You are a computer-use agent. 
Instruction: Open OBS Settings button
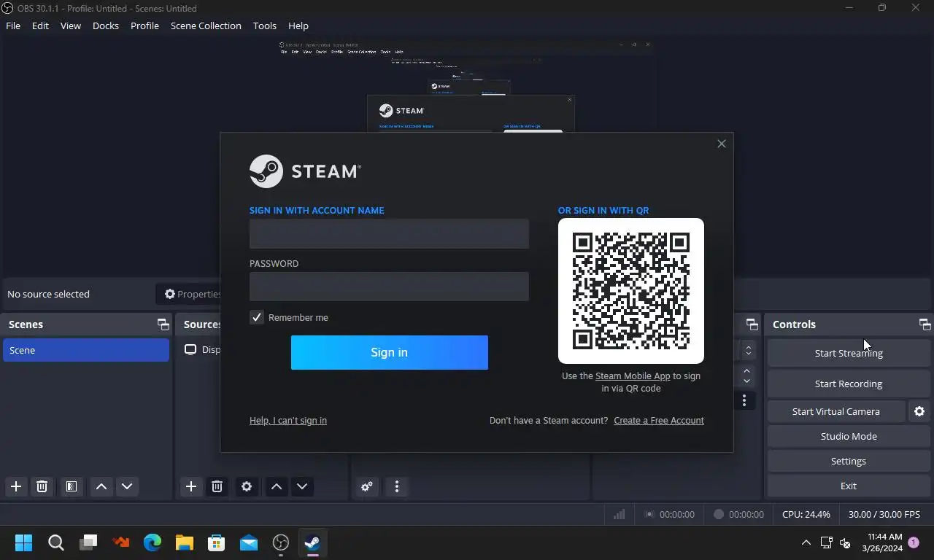tap(849, 461)
